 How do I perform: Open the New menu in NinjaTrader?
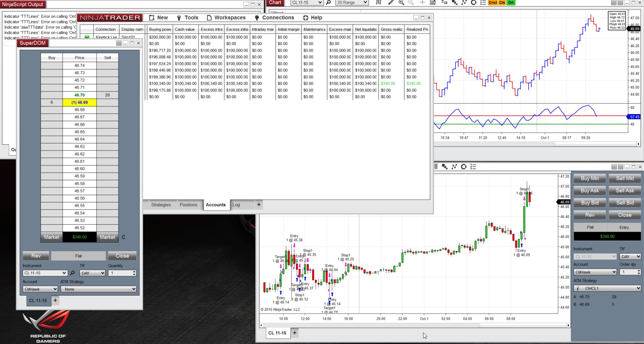(158, 18)
